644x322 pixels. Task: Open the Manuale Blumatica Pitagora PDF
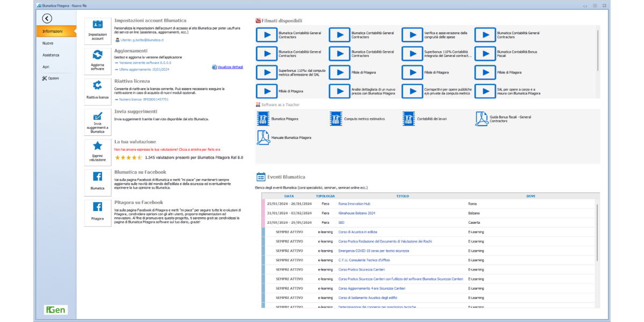[x=263, y=138]
